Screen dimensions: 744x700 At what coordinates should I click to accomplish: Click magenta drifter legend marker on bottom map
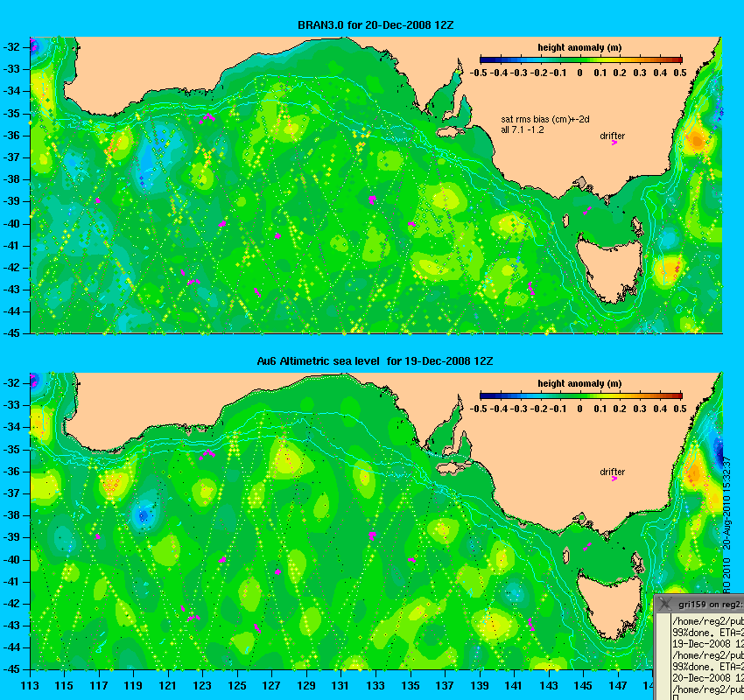(x=614, y=479)
